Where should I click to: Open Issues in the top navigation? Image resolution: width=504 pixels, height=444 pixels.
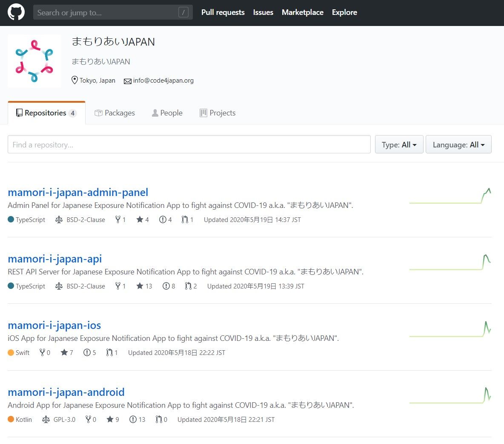coord(263,12)
